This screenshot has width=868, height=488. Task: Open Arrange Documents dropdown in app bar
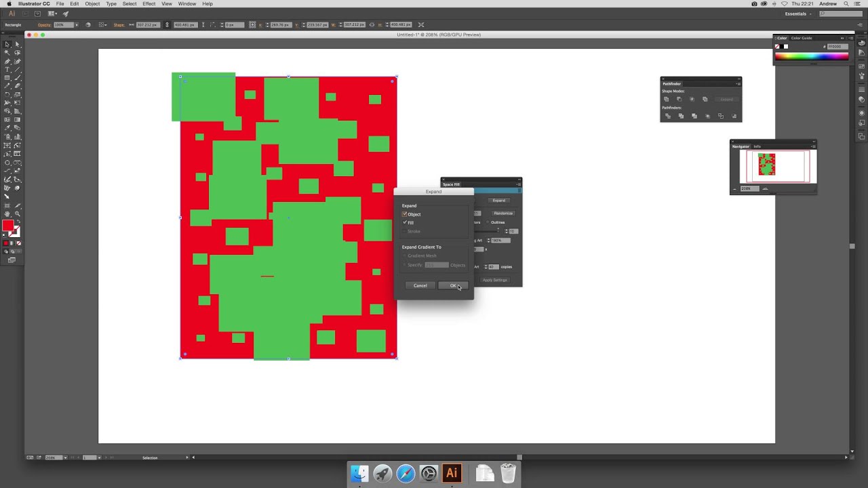(x=52, y=14)
